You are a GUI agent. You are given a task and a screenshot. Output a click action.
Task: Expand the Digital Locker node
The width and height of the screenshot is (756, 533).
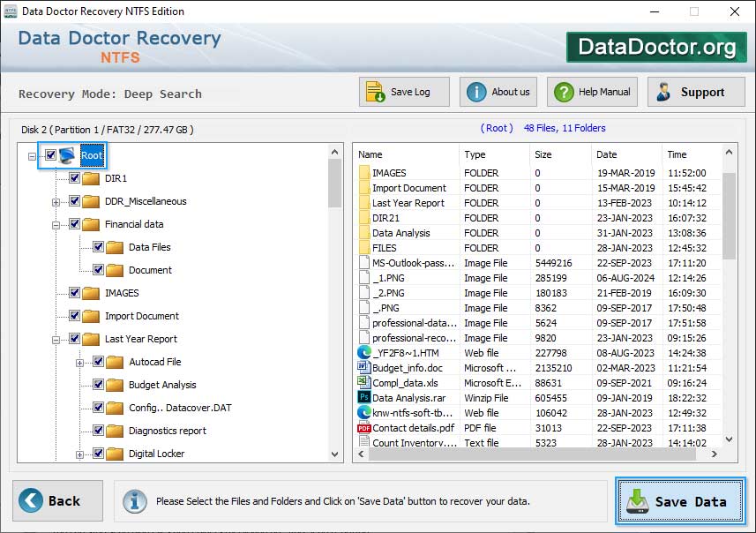[x=80, y=454]
